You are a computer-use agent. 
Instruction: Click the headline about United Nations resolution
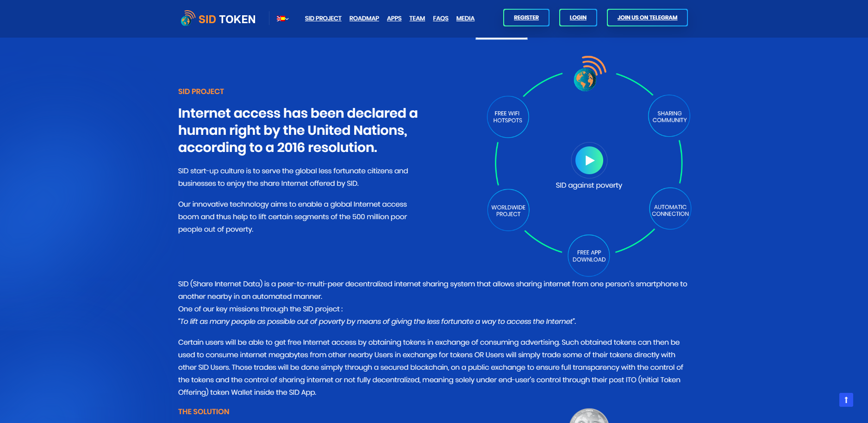(298, 130)
